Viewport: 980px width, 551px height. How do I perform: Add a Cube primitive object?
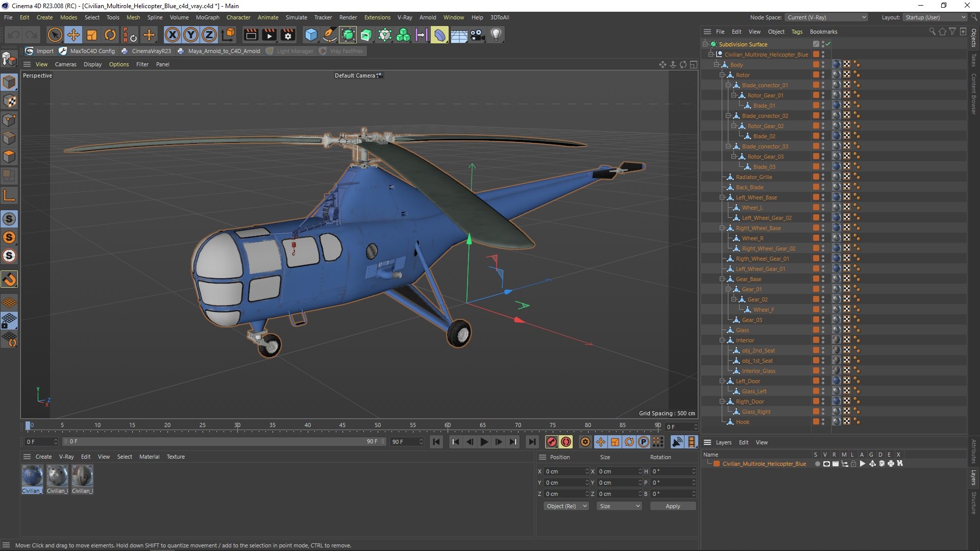tap(311, 35)
